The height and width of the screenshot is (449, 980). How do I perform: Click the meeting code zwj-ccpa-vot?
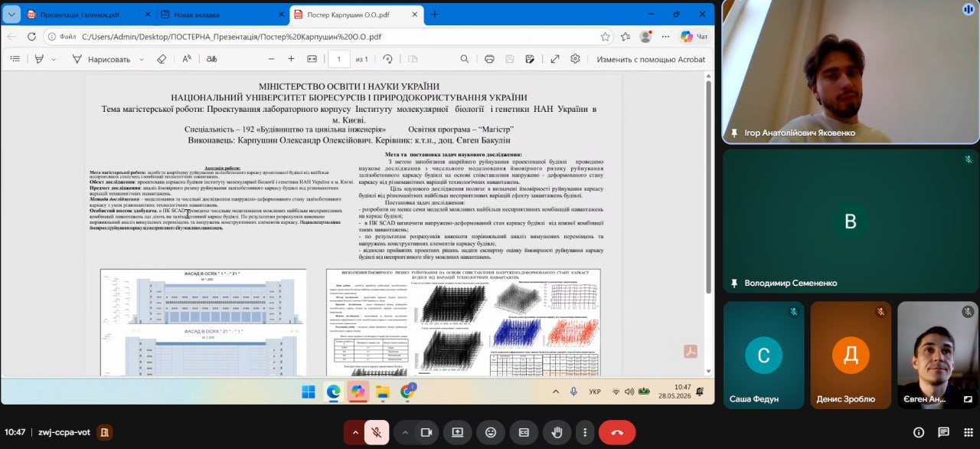64,432
